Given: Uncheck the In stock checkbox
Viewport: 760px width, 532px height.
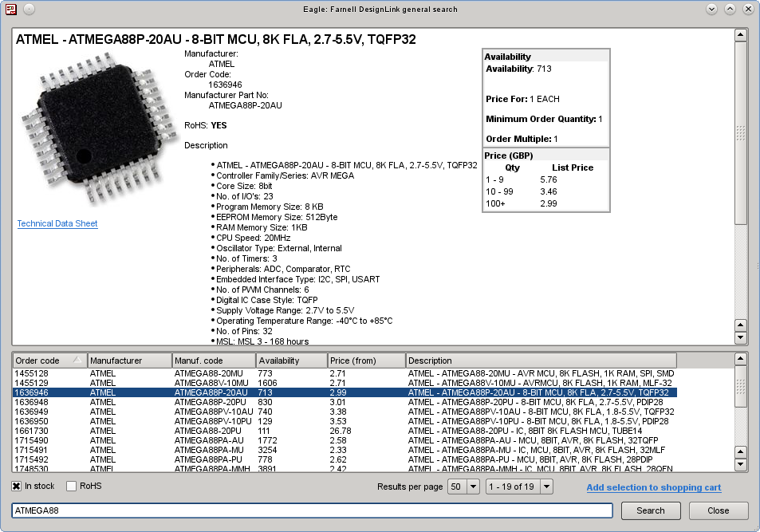Looking at the screenshot, I should [x=17, y=487].
